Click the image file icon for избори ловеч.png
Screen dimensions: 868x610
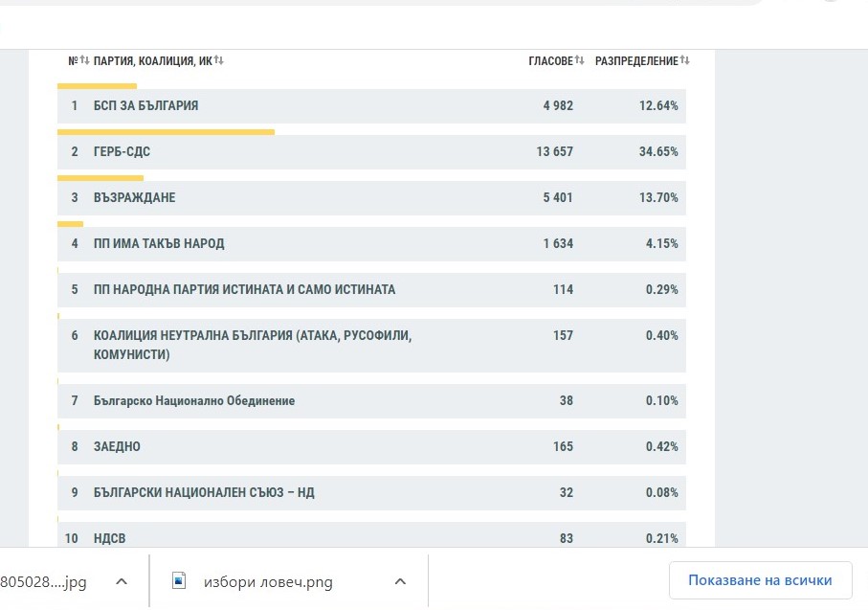tap(178, 580)
